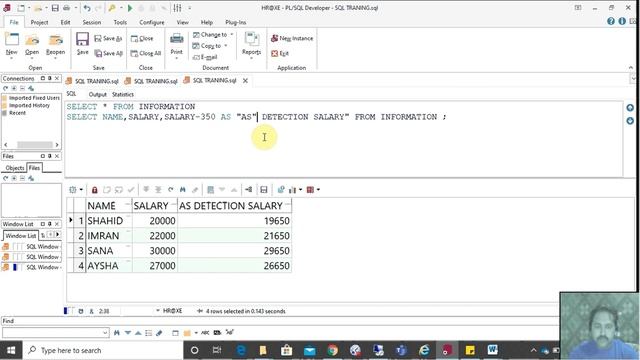Click the Exit button
Screen dimensions: 640x360
(x=280, y=53)
